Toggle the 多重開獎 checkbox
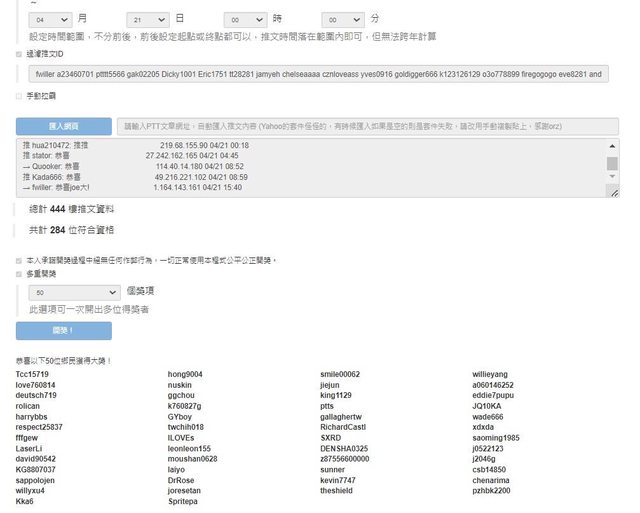Viewport: 640px width, 513px height. (x=19, y=271)
